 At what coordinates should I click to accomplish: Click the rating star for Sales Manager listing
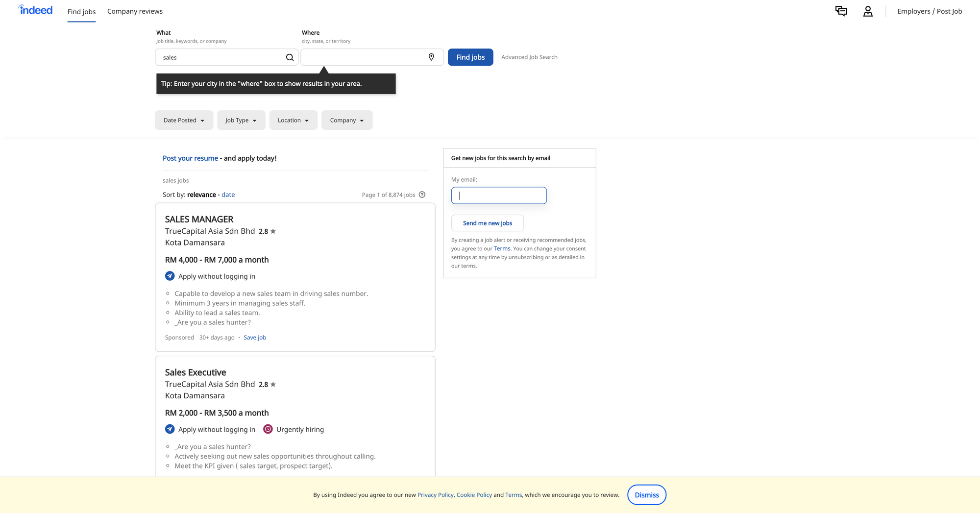(x=273, y=231)
